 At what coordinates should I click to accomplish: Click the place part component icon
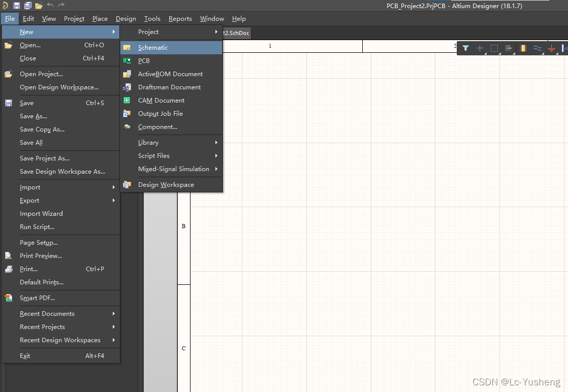pyautogui.click(x=523, y=48)
